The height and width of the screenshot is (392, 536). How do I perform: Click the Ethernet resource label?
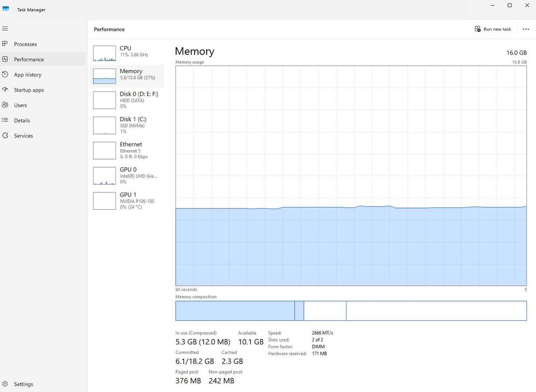pyautogui.click(x=131, y=144)
